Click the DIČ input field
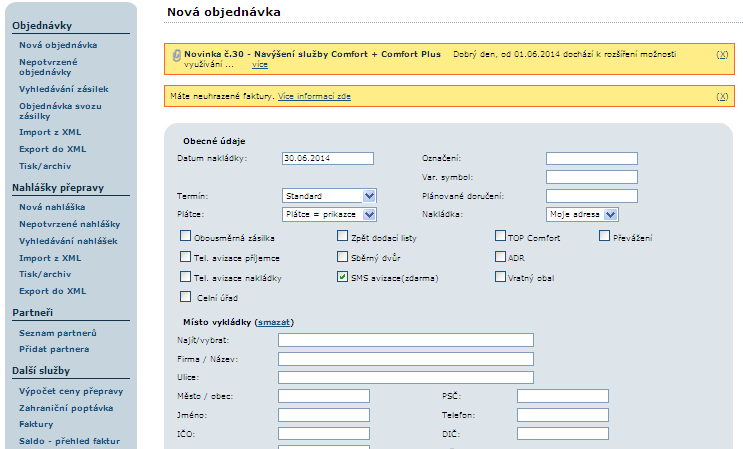Image resolution: width=743 pixels, height=449 pixels. 563,433
